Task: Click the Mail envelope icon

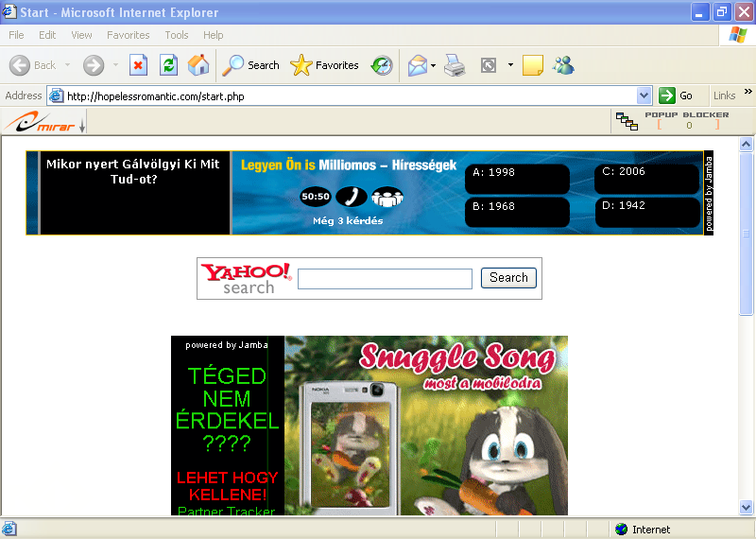Action: [418, 65]
